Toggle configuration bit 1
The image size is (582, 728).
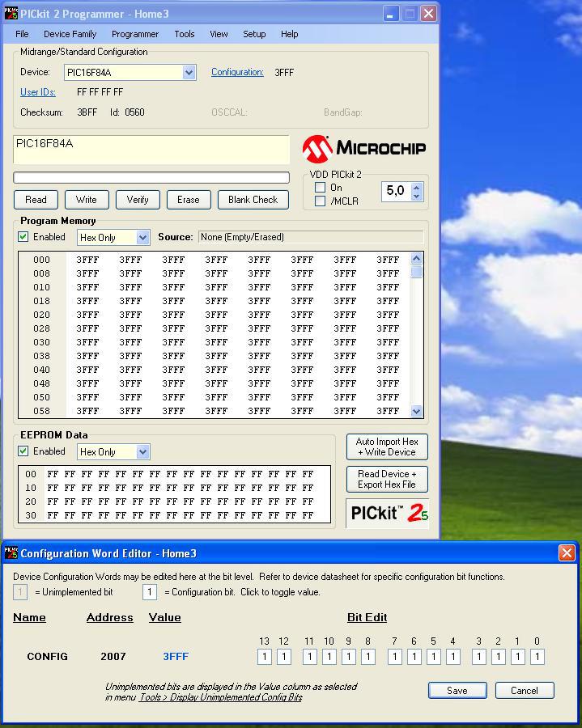pos(517,657)
